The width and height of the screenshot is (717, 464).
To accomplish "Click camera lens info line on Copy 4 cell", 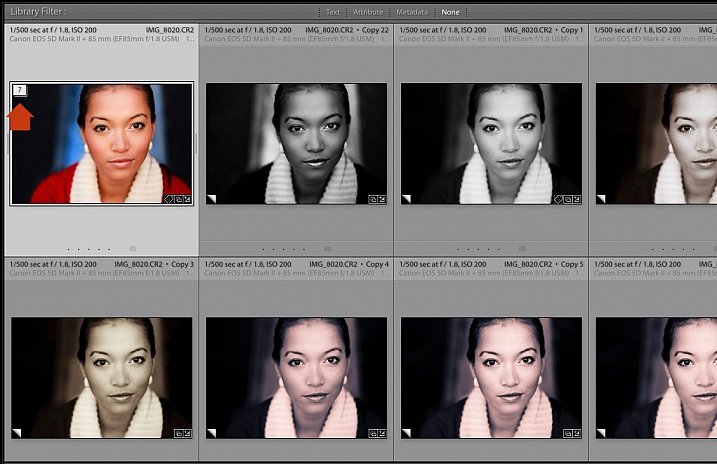I will click(x=296, y=273).
